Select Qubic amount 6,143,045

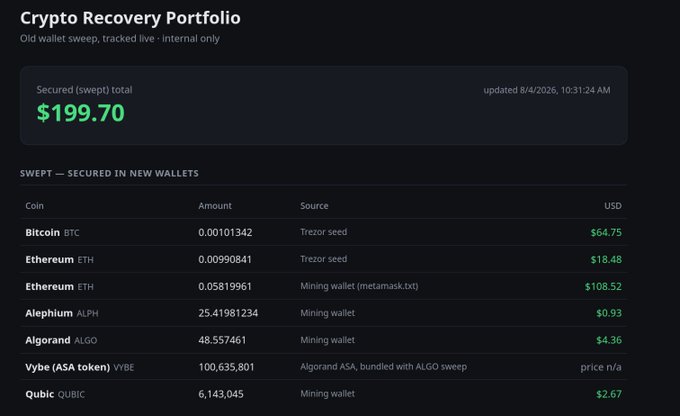[x=221, y=394]
